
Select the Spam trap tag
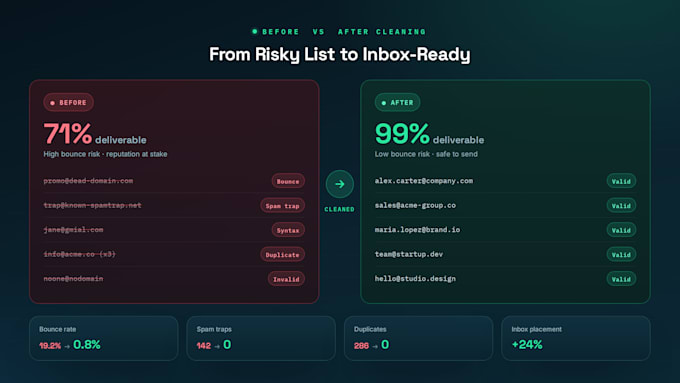point(282,206)
